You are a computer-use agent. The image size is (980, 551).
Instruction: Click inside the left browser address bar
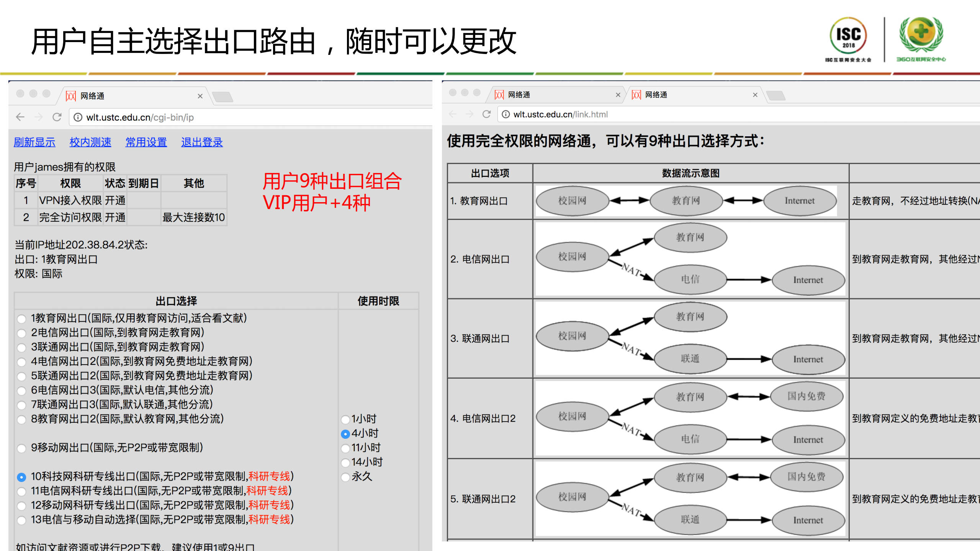230,117
